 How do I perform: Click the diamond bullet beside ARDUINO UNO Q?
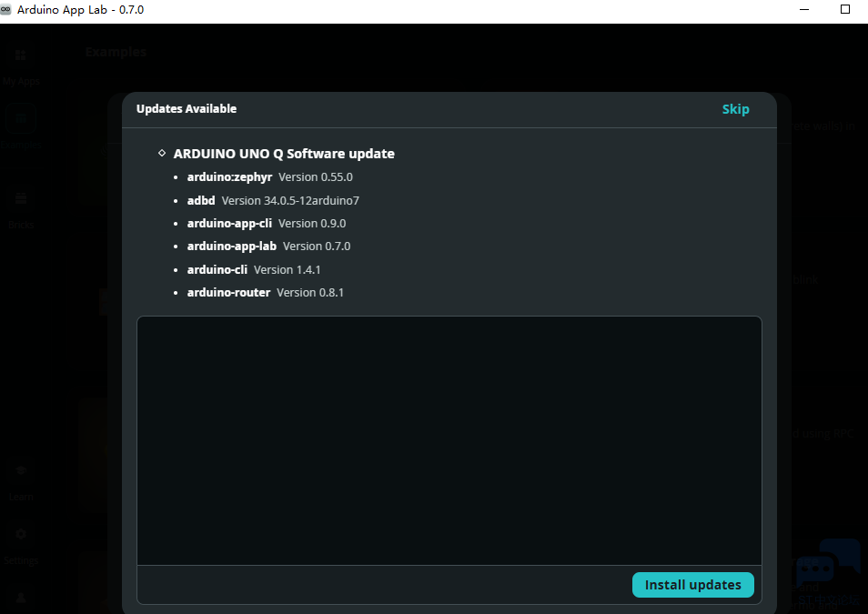click(162, 153)
